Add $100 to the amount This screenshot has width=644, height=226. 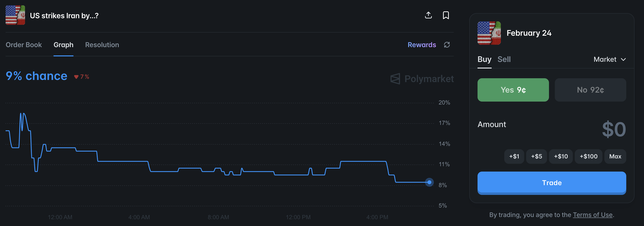pos(588,156)
